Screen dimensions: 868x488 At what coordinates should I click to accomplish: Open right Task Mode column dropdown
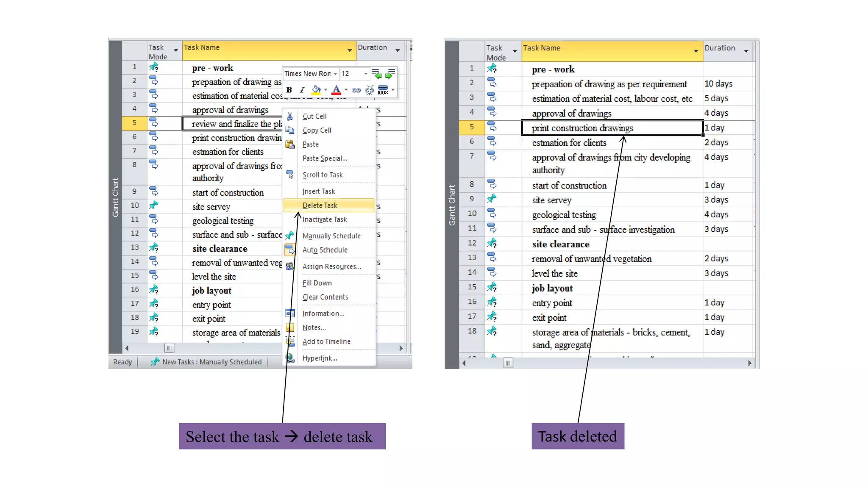pyautogui.click(x=515, y=51)
